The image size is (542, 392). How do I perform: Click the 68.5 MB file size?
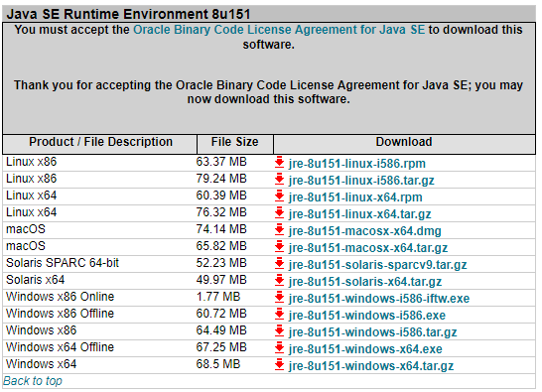coord(218,364)
